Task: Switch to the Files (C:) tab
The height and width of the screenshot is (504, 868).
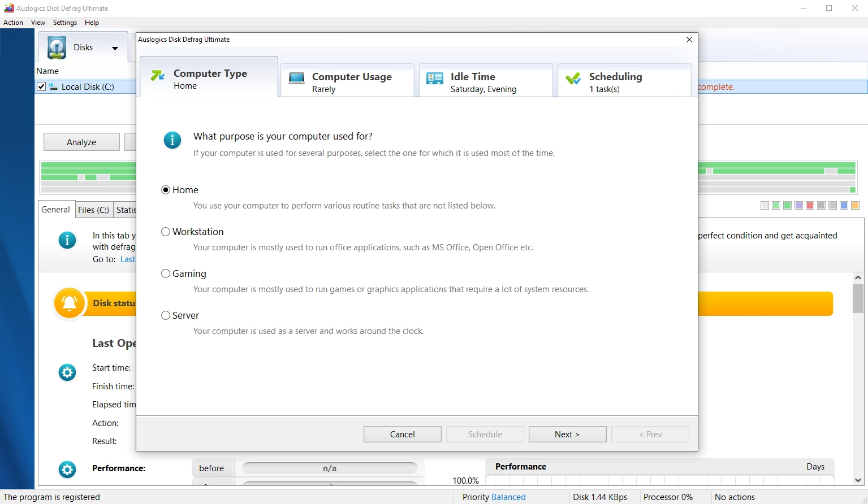Action: click(94, 210)
